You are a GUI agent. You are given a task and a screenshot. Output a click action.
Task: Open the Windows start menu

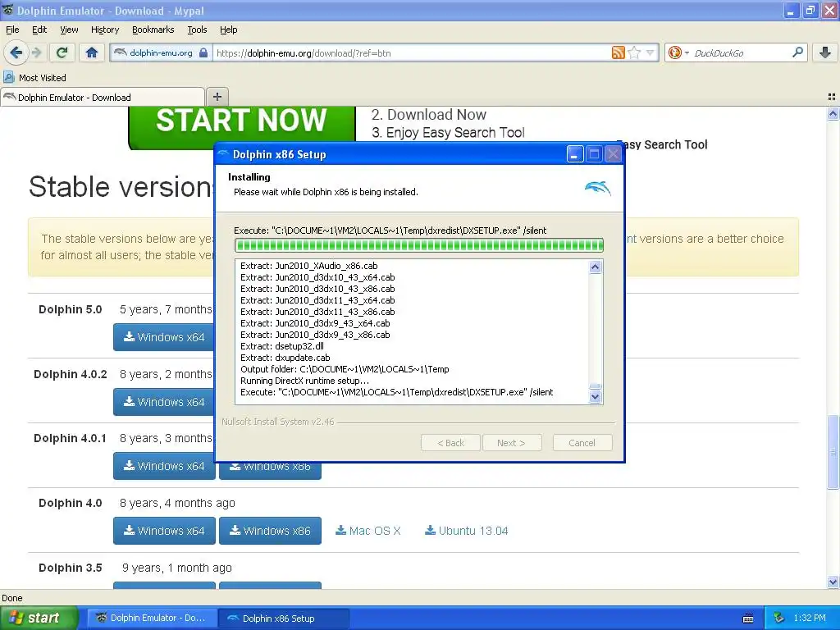coord(39,618)
